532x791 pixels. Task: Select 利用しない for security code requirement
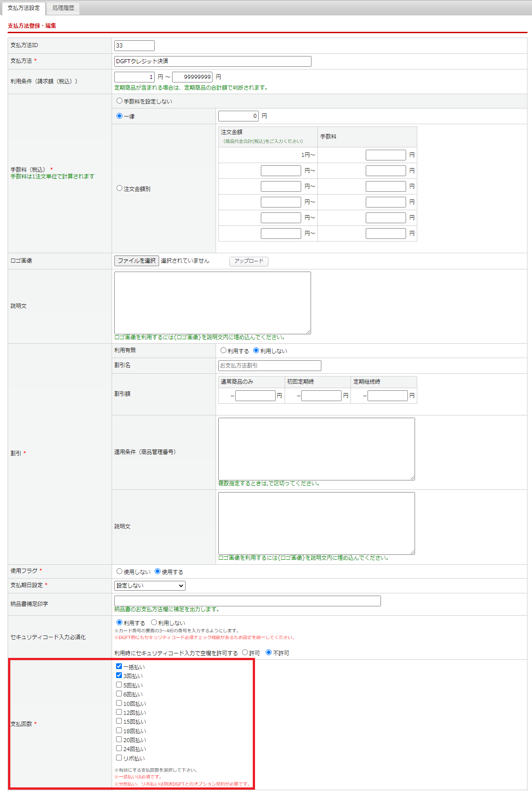pos(154,622)
